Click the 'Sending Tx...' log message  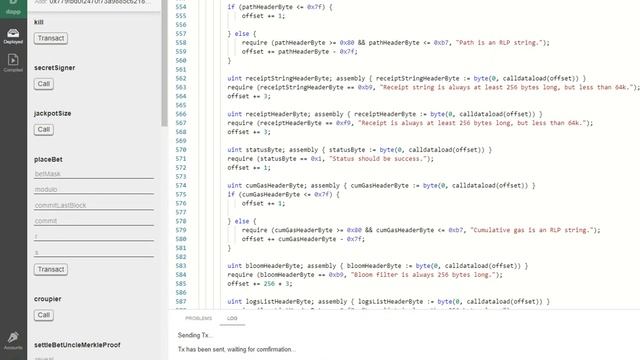tap(195, 335)
